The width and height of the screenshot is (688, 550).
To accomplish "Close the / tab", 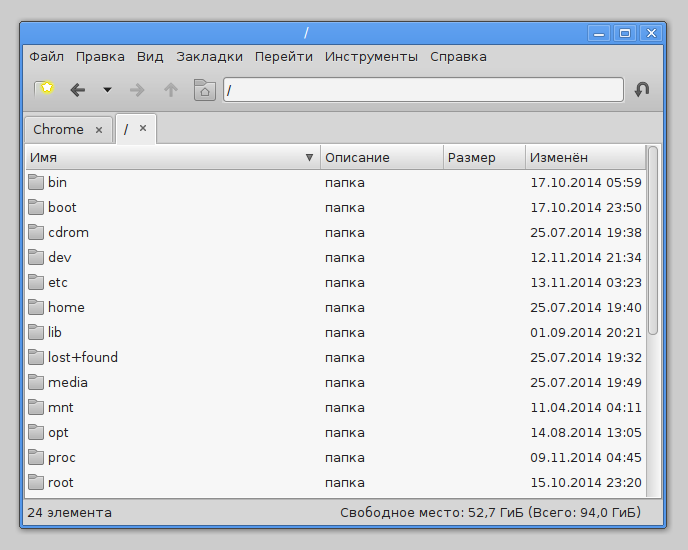I will click(143, 128).
